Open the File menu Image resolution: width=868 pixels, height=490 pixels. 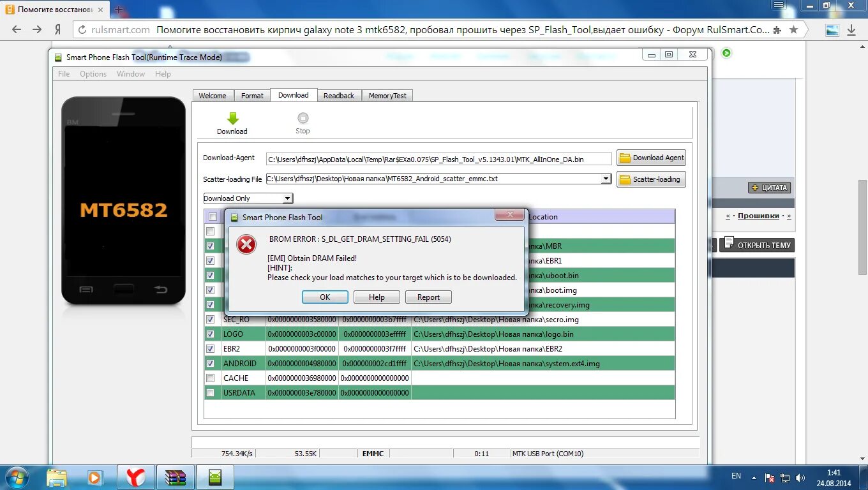[x=64, y=74]
